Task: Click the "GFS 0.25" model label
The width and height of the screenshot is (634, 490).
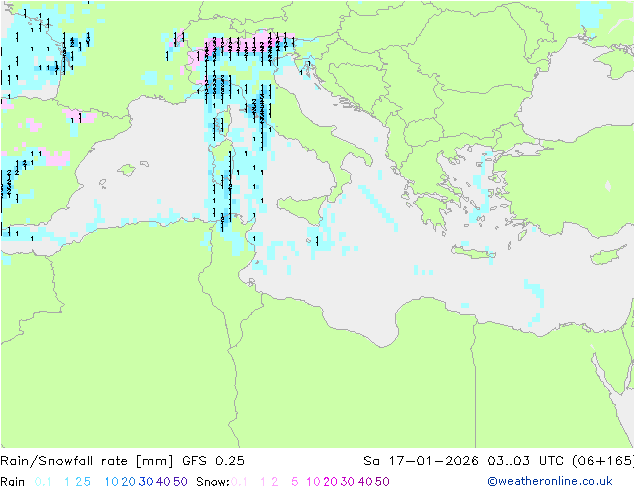Action: click(x=213, y=461)
